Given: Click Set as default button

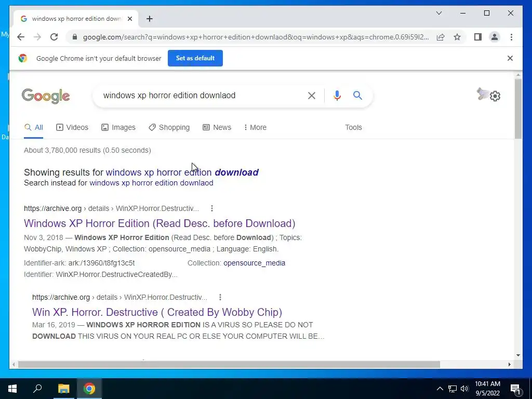Looking at the screenshot, I should pos(195,58).
